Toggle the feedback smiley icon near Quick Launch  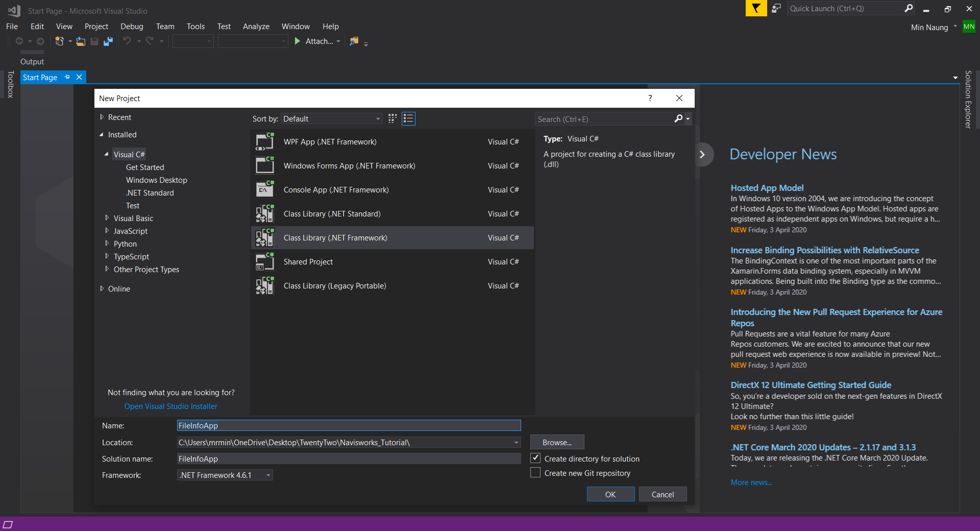pyautogui.click(x=775, y=8)
